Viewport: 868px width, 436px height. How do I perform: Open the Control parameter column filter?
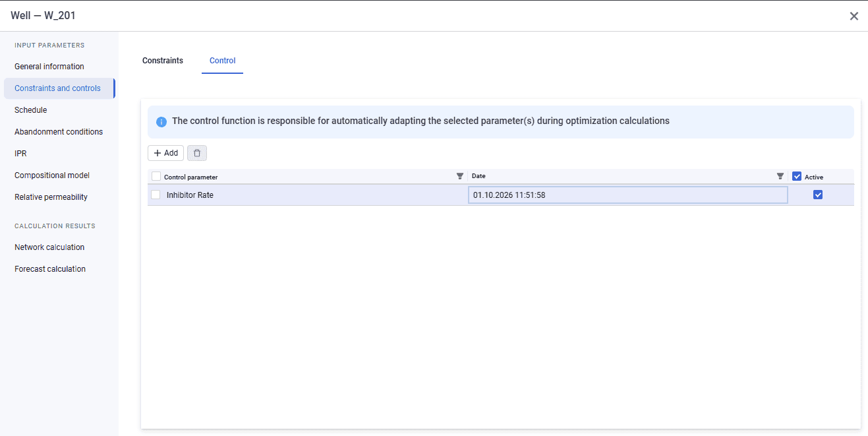(460, 176)
